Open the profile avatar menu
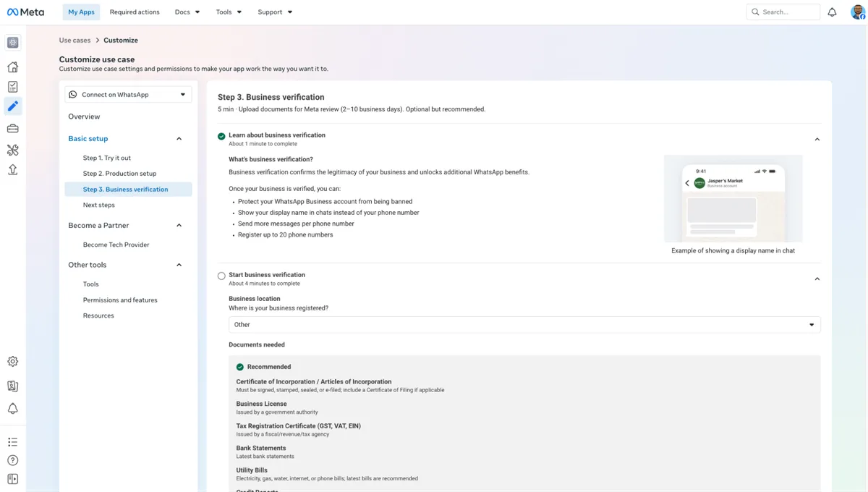The image size is (868, 492). [x=858, y=12]
